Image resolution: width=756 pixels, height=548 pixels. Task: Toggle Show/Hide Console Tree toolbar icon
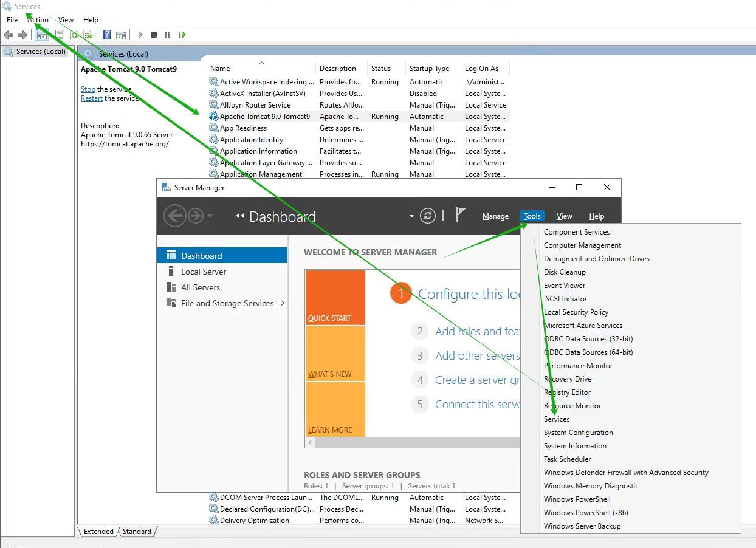coord(41,35)
